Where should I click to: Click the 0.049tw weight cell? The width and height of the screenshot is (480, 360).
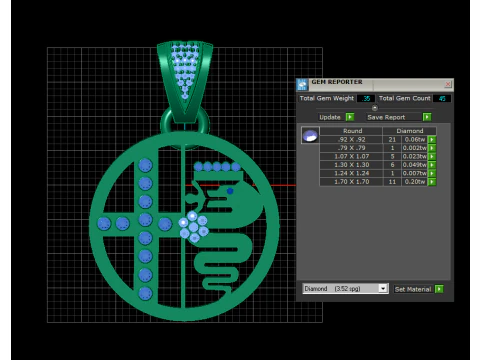415,165
